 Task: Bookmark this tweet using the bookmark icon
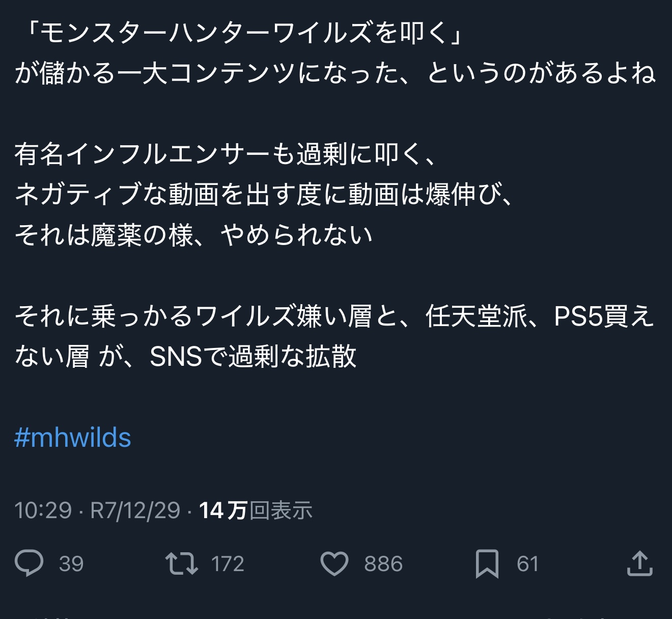click(487, 563)
